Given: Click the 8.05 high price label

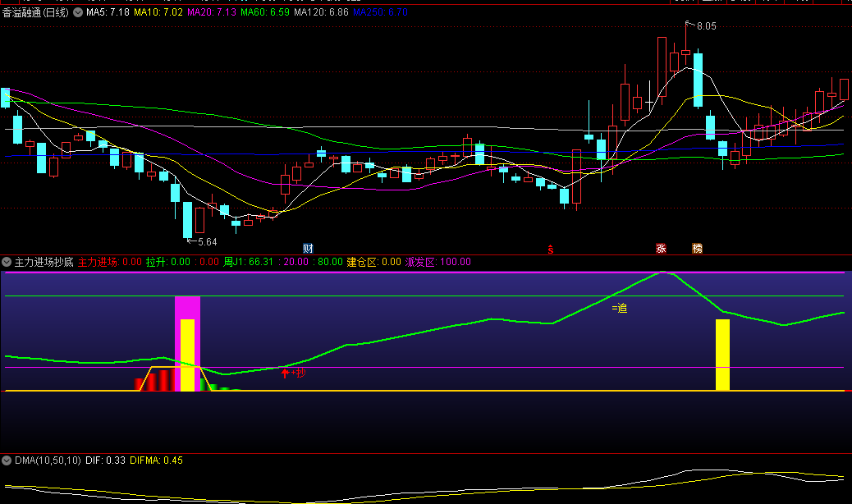Looking at the screenshot, I should click(706, 26).
